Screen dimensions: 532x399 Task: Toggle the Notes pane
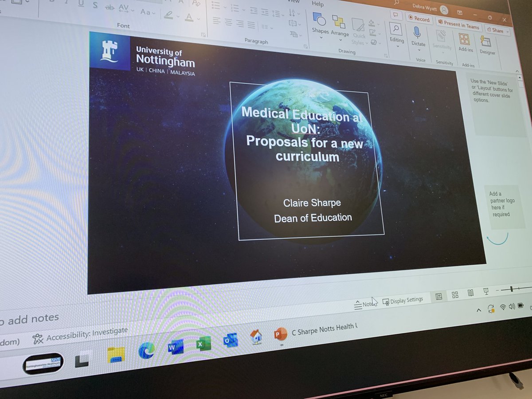pyautogui.click(x=365, y=305)
